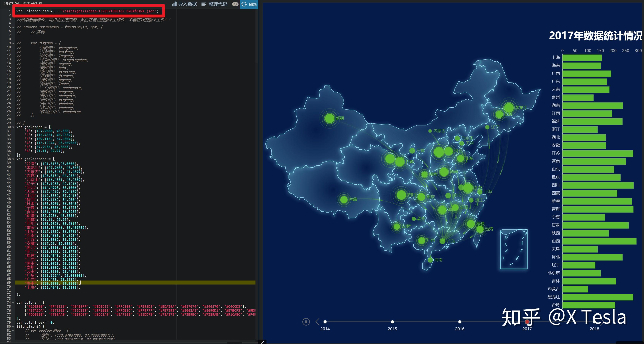This screenshot has height=344, width=644.
Task: Select the 2015 timeline point
Action: point(392,322)
